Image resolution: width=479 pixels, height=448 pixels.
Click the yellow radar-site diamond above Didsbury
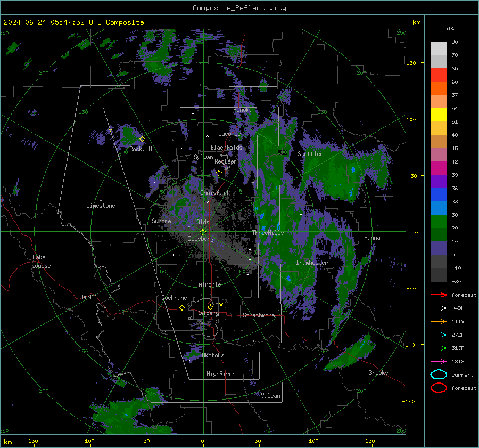point(203,232)
